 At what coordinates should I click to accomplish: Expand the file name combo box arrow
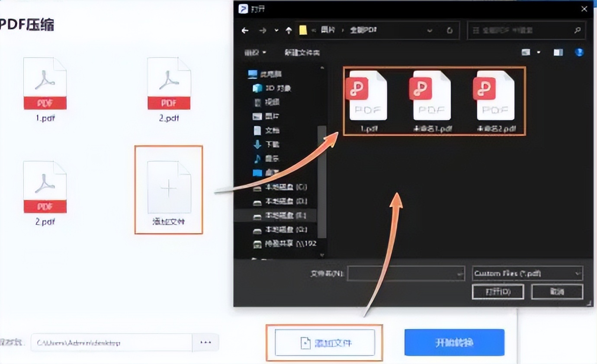[459, 274]
